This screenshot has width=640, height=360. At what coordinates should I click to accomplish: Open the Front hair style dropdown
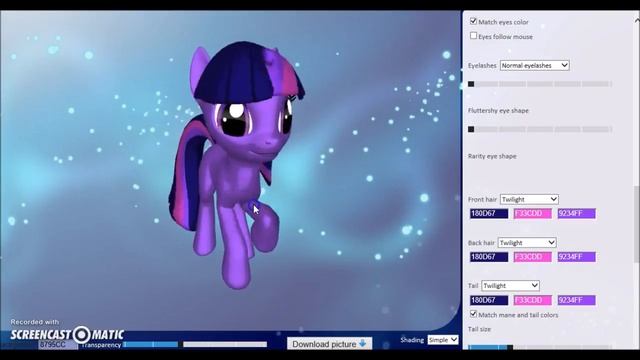[x=529, y=199]
